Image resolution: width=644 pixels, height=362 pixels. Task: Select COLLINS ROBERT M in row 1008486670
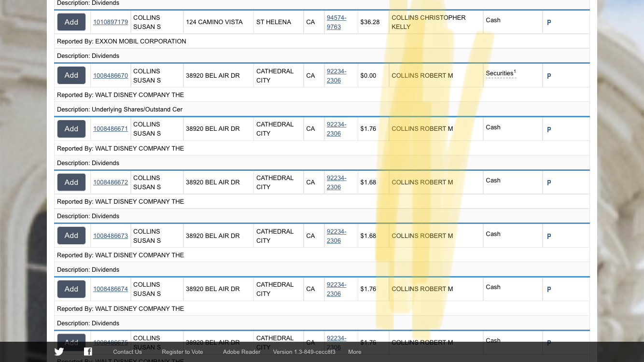click(422, 76)
